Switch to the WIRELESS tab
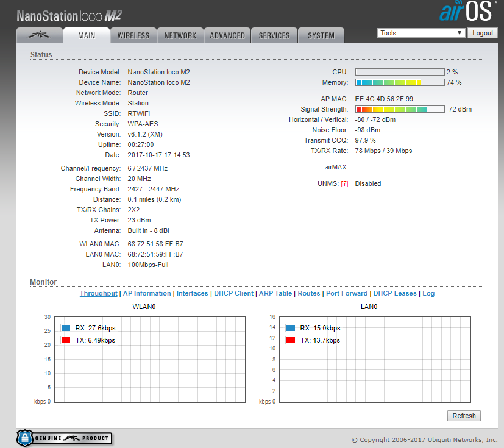Viewport: 504px width, 448px height. [x=133, y=35]
